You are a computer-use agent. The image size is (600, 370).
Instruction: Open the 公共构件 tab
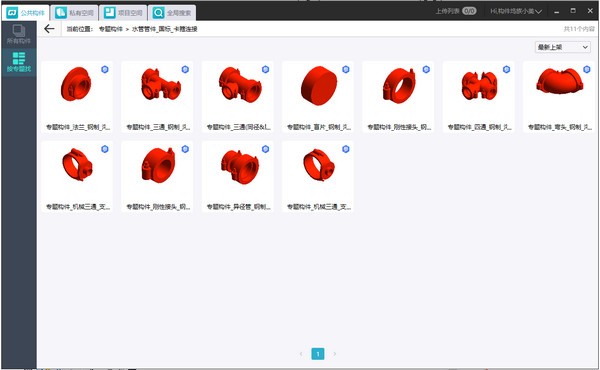click(x=26, y=13)
